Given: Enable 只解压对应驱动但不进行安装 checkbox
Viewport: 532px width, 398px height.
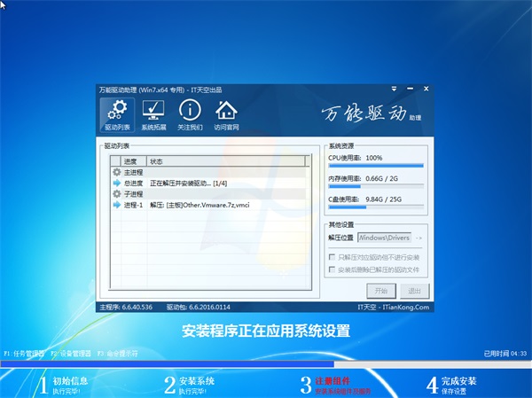Looking at the screenshot, I should (332, 257).
